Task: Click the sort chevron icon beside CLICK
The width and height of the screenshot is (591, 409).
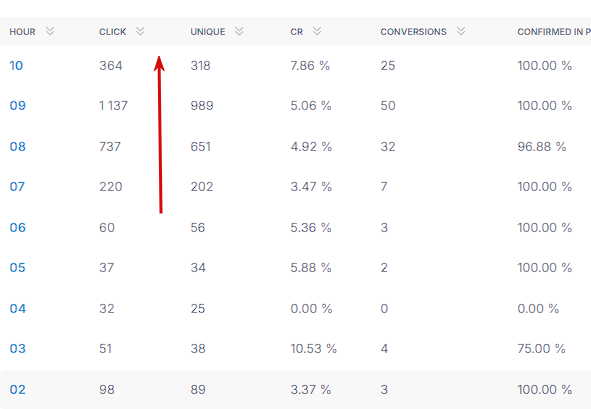Action: click(140, 31)
